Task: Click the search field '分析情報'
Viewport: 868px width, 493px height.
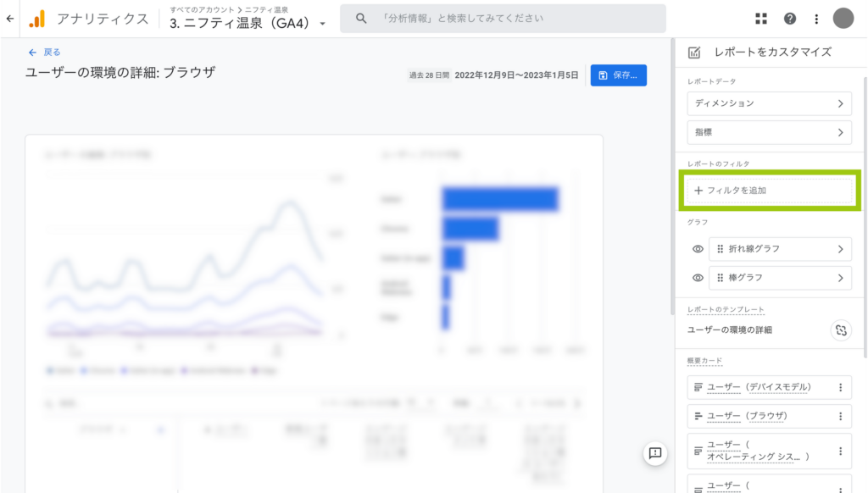Action: pos(503,19)
